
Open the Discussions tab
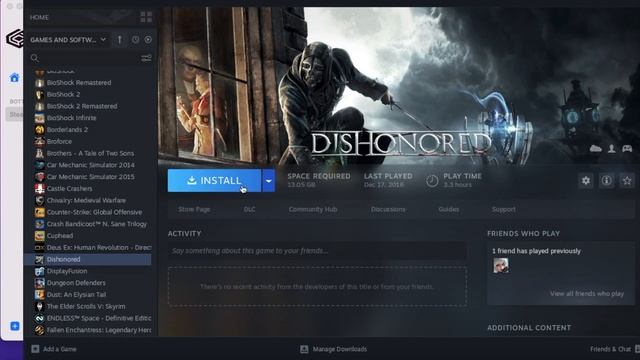tap(388, 209)
